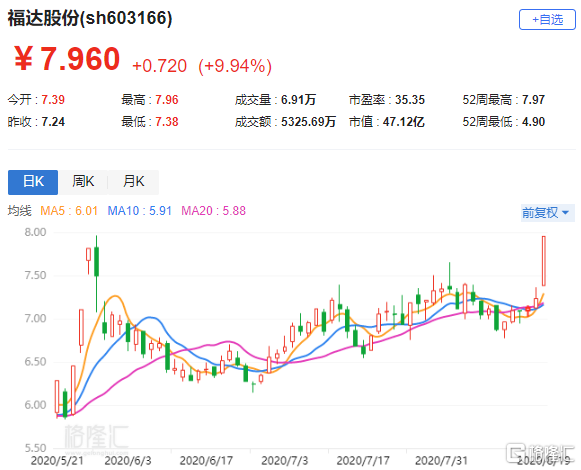Click the 2020/6/17 date axis label
The image size is (581, 470).
[x=206, y=461]
